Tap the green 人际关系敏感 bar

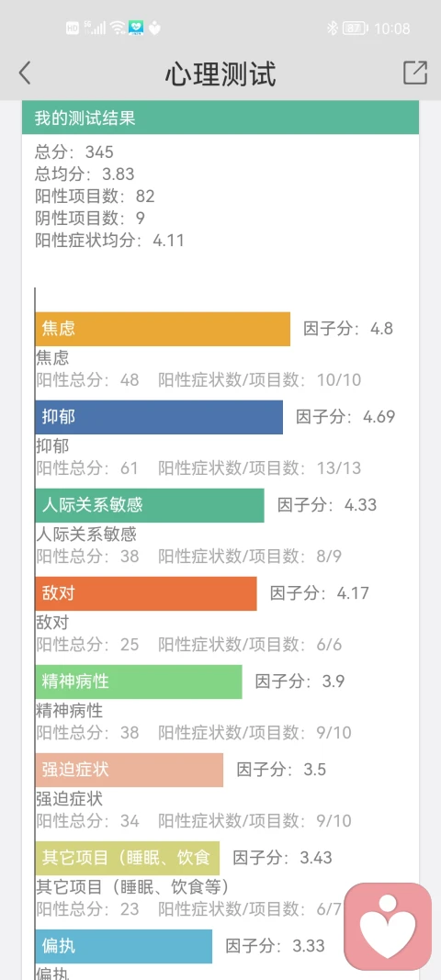150,505
